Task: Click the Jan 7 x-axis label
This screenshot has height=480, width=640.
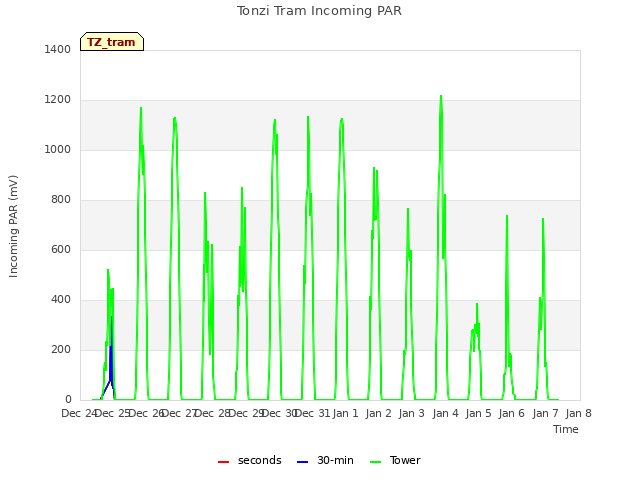Action: click(x=545, y=413)
